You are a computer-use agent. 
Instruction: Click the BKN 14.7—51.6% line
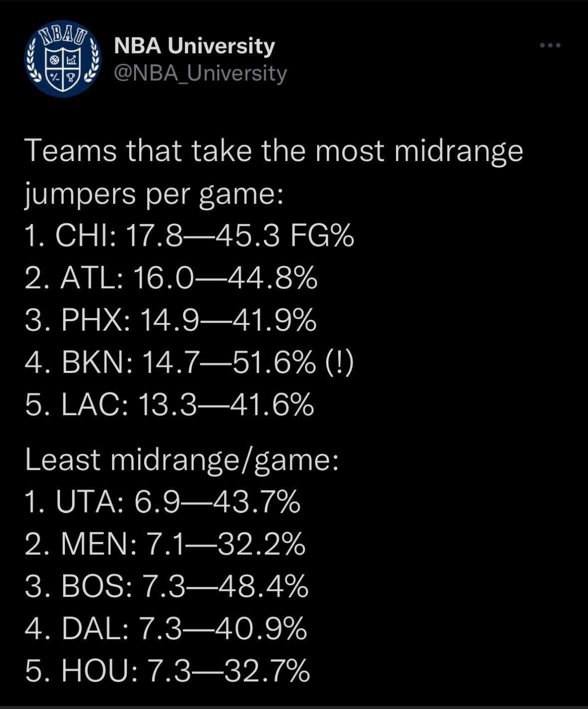[170, 362]
